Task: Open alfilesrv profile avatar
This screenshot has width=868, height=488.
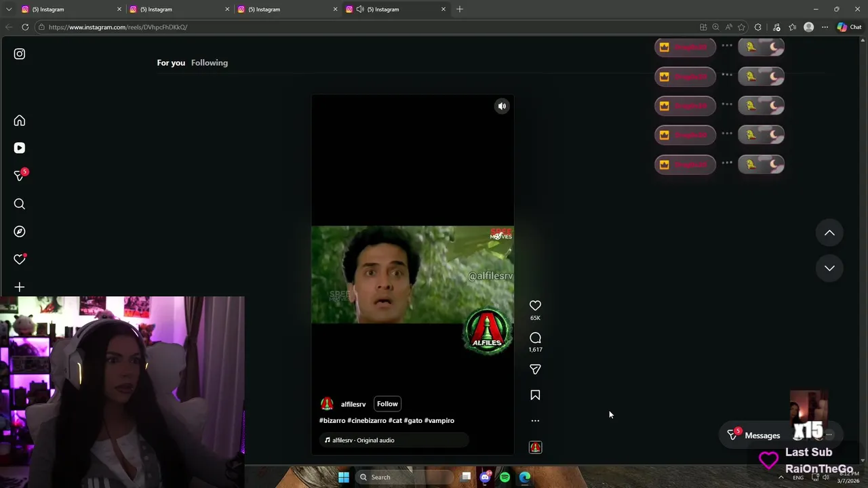Action: [327, 404]
